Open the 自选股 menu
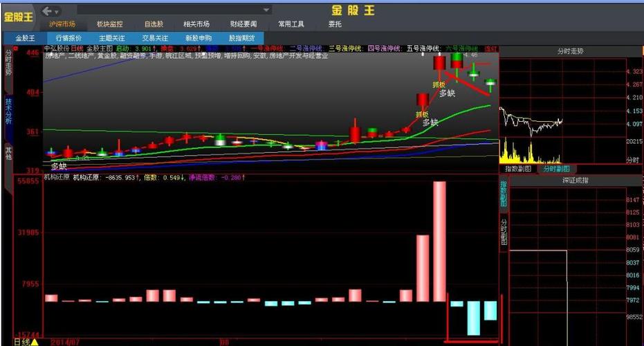Image resolution: width=644 pixels, height=346 pixels. (x=154, y=24)
